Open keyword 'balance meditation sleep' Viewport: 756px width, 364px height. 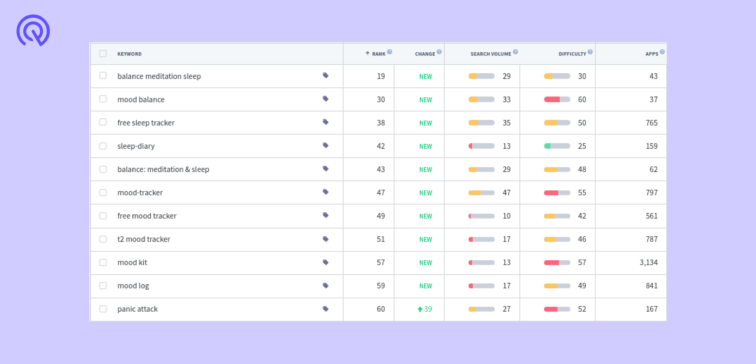tap(159, 76)
